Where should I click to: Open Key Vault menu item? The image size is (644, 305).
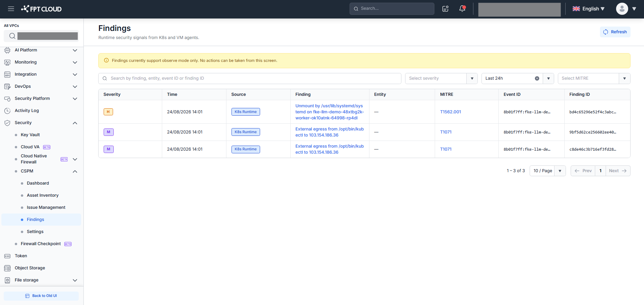[30, 135]
